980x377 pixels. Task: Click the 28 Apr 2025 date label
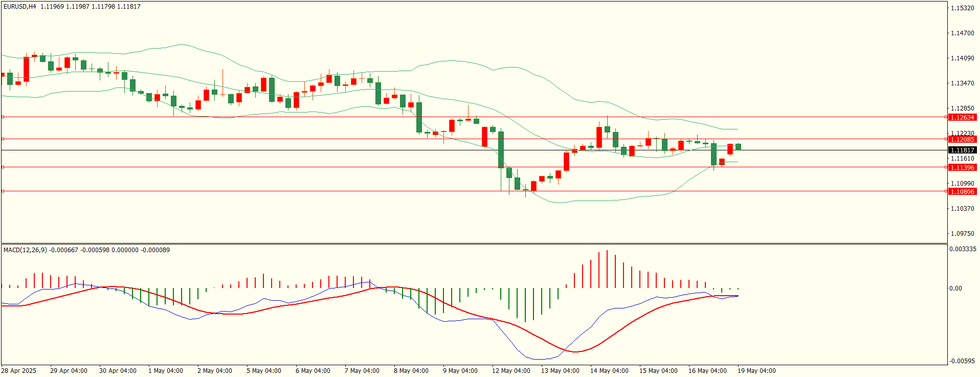pos(19,371)
